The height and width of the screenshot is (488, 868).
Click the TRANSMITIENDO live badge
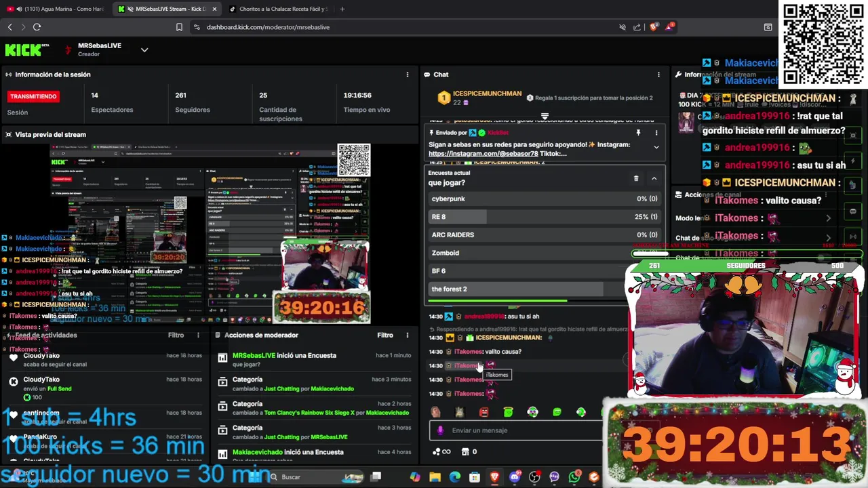(x=33, y=96)
